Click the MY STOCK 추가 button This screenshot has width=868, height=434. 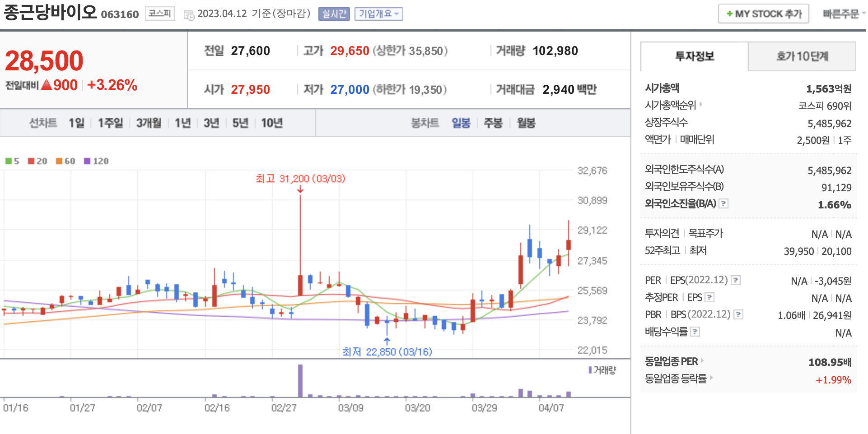(x=763, y=14)
